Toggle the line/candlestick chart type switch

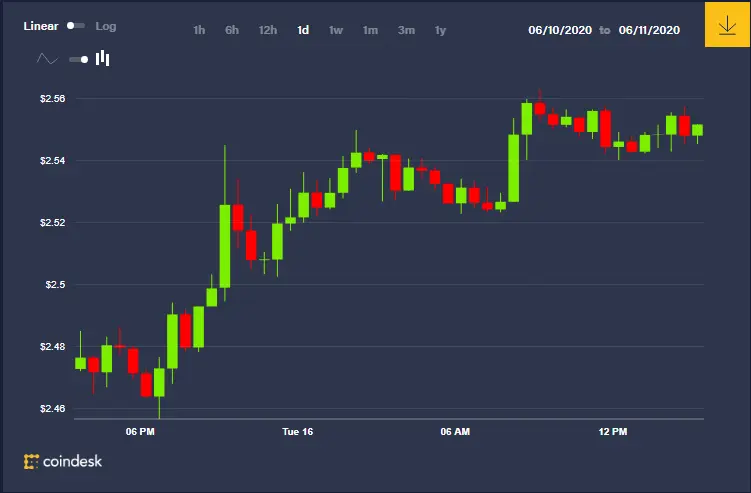click(x=79, y=59)
